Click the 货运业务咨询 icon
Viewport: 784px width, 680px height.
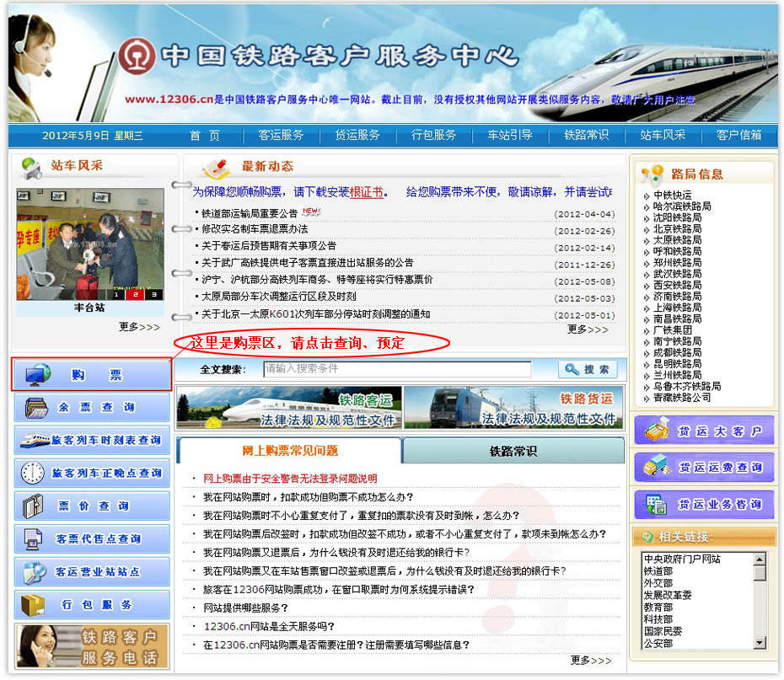pyautogui.click(x=656, y=504)
